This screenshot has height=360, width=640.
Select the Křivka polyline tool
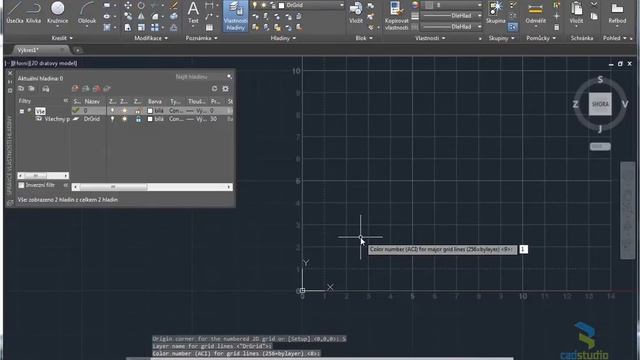[33, 12]
